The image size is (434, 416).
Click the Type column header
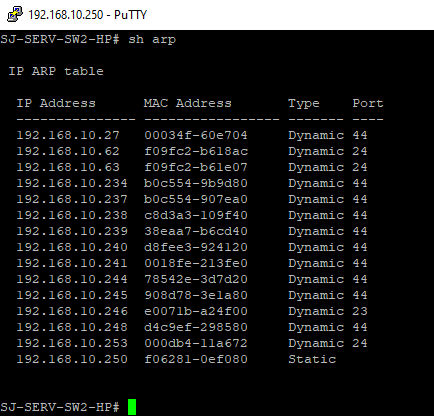point(304,104)
